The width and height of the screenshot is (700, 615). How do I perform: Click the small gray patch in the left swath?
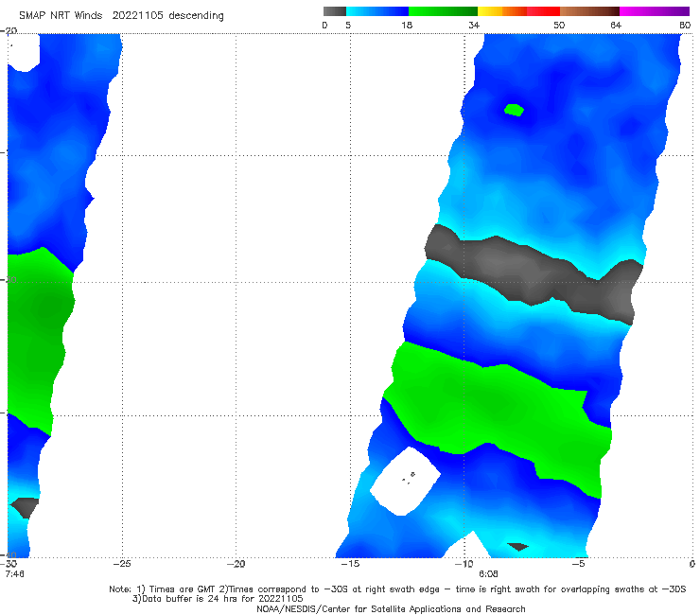point(25,507)
